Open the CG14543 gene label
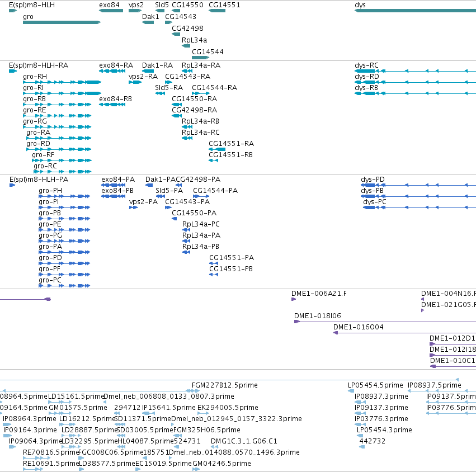476x472 pixels. pos(181,17)
